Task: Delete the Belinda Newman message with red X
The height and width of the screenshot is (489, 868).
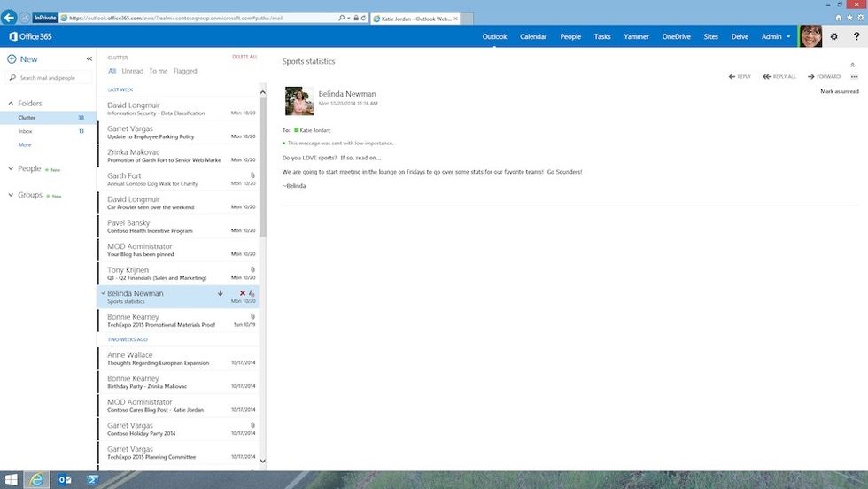Action: coord(243,293)
